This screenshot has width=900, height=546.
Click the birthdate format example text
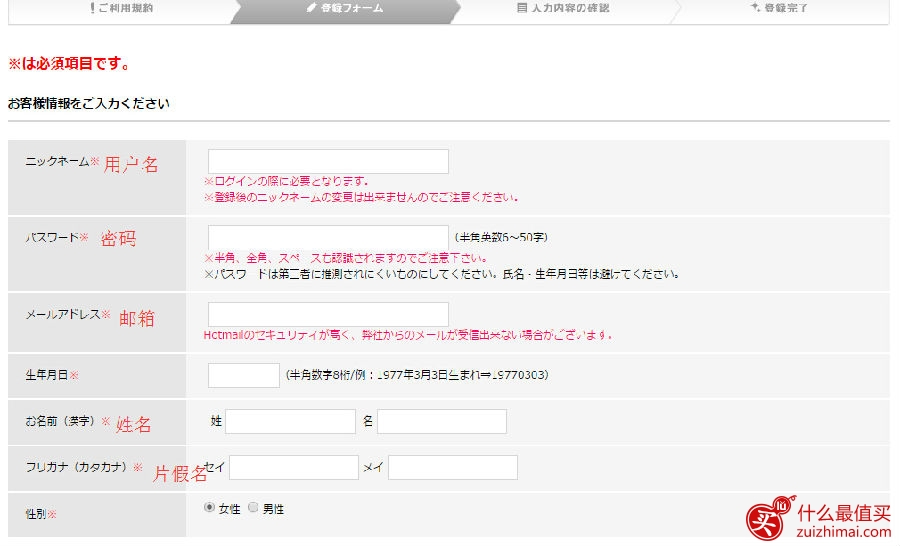pos(417,375)
